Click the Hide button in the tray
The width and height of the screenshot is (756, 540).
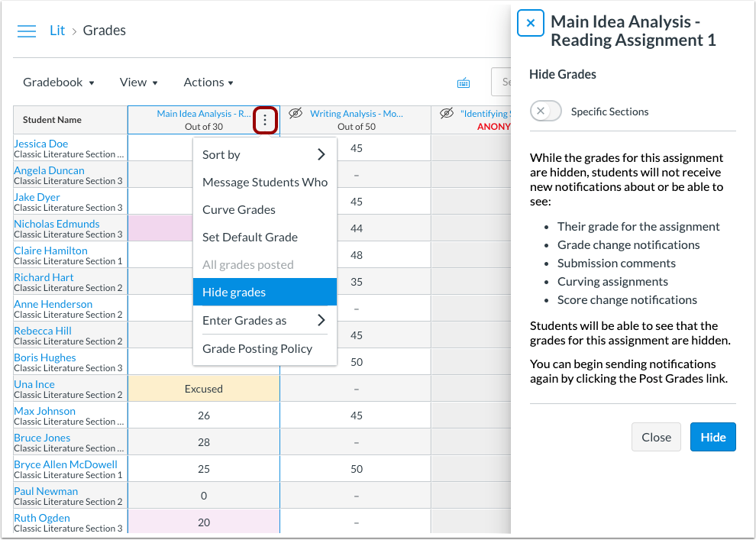pos(712,437)
